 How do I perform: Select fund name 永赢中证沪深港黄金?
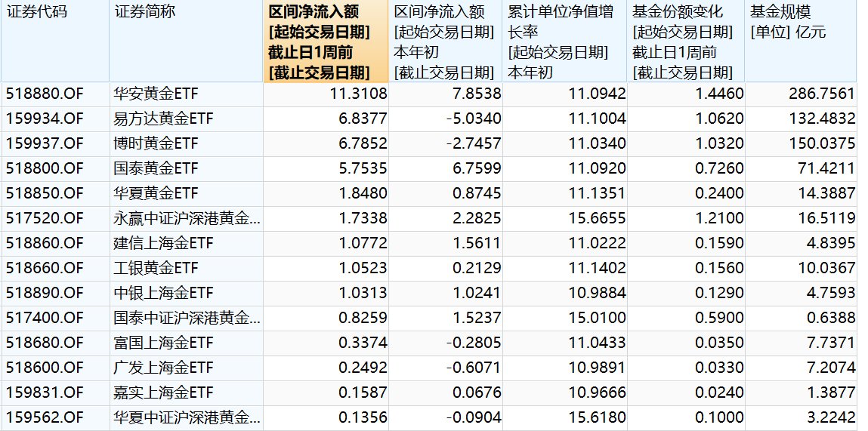pos(187,218)
